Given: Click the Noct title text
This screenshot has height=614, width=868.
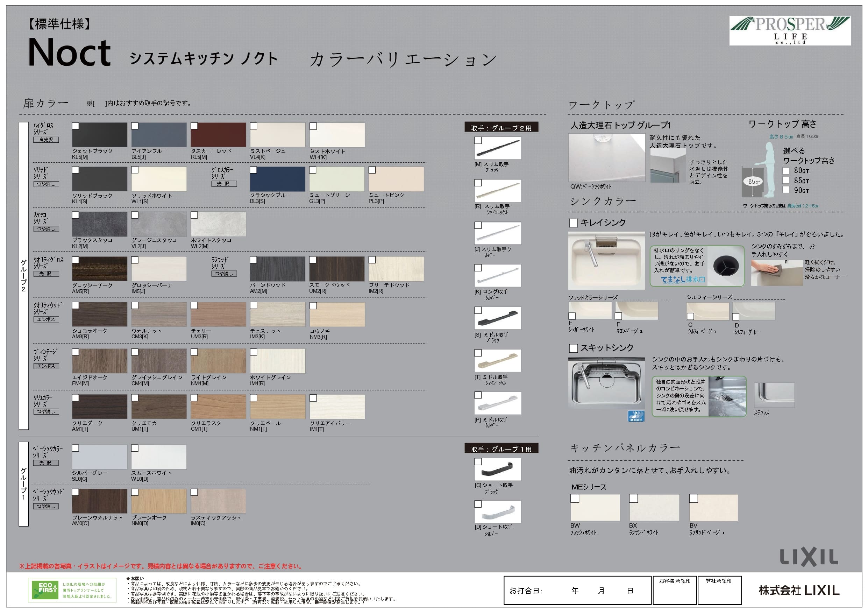Looking at the screenshot, I should (x=70, y=52).
